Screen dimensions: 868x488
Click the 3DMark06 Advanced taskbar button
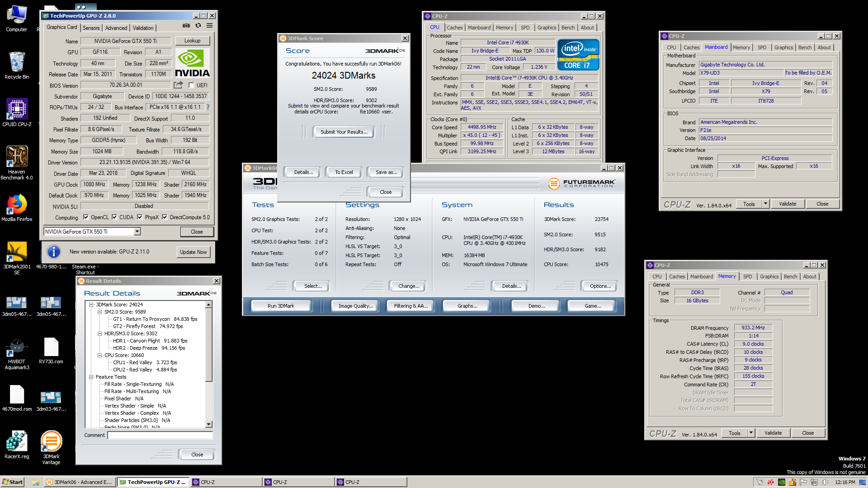[80, 482]
